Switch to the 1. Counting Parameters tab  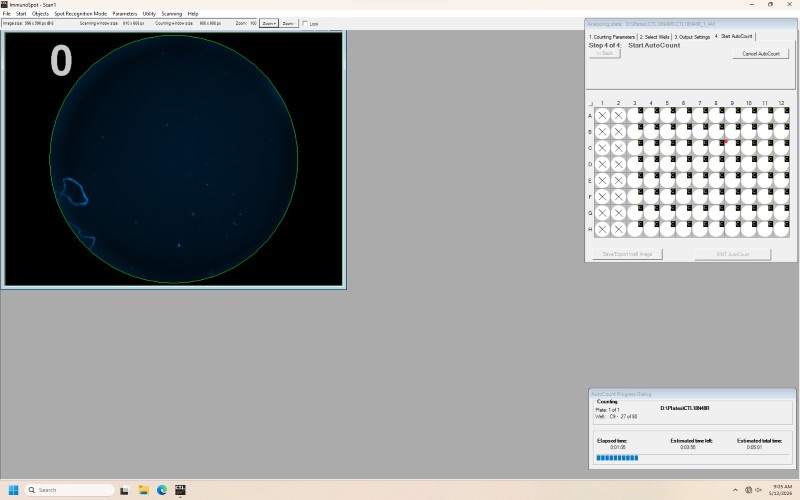coord(612,37)
